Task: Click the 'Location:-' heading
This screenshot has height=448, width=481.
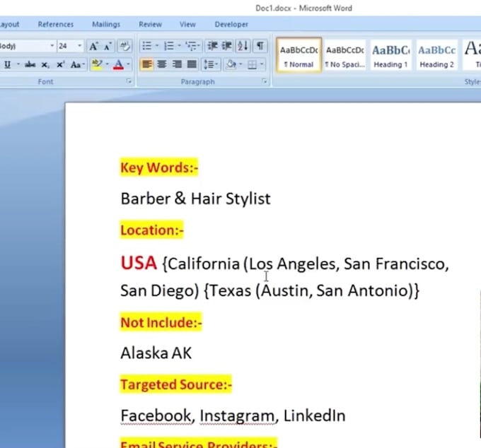Action: (152, 230)
